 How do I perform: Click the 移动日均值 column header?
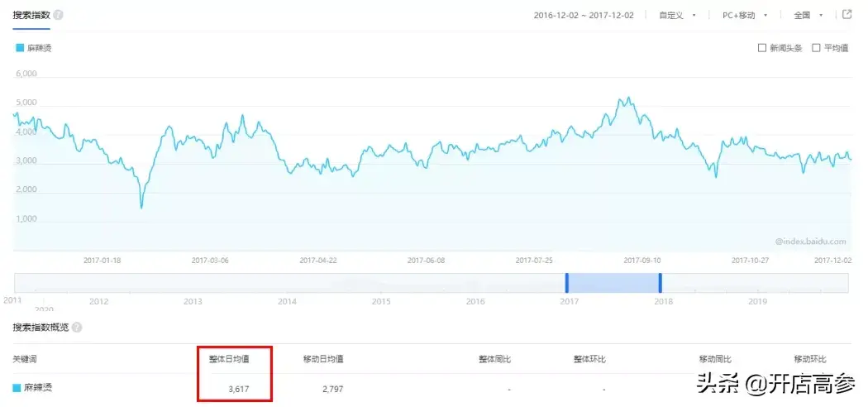pyautogui.click(x=323, y=359)
